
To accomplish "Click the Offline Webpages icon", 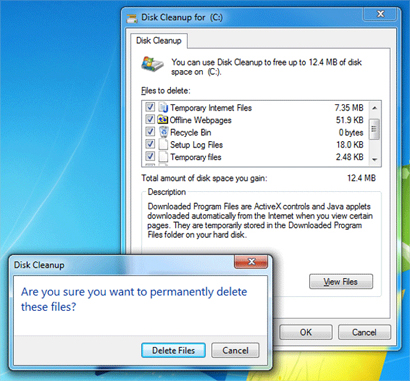I will tap(163, 120).
